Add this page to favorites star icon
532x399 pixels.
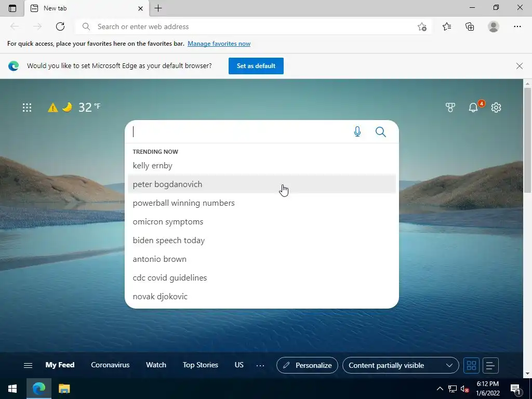click(x=422, y=26)
